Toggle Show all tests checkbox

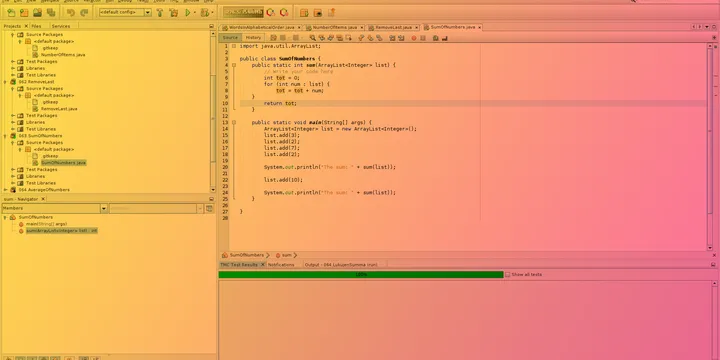click(507, 275)
